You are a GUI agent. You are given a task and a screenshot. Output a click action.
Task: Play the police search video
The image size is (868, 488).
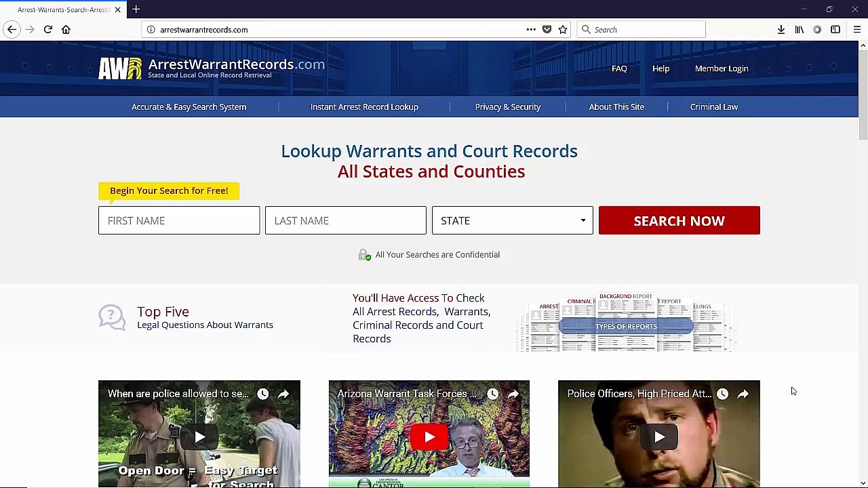tap(199, 437)
